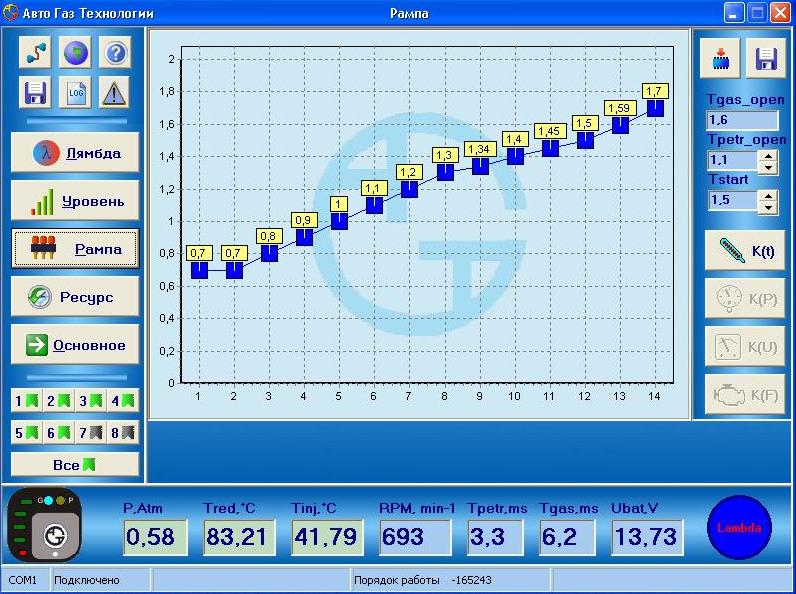Open the Уровень section
Viewport: 796px width, 594px height.
click(75, 201)
